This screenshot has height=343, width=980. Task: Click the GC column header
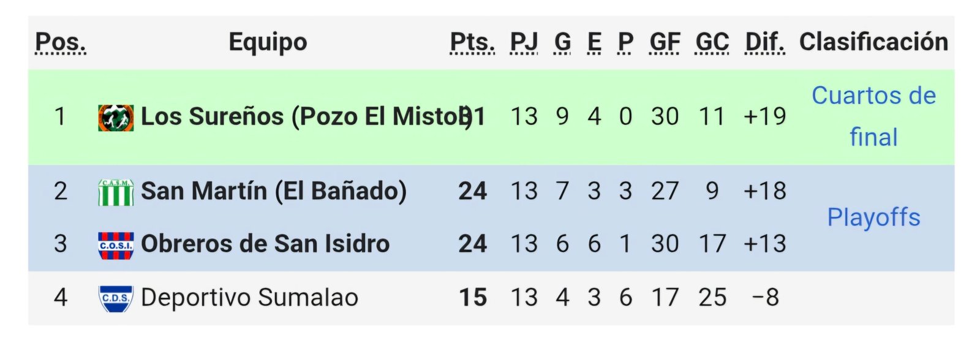point(712,42)
